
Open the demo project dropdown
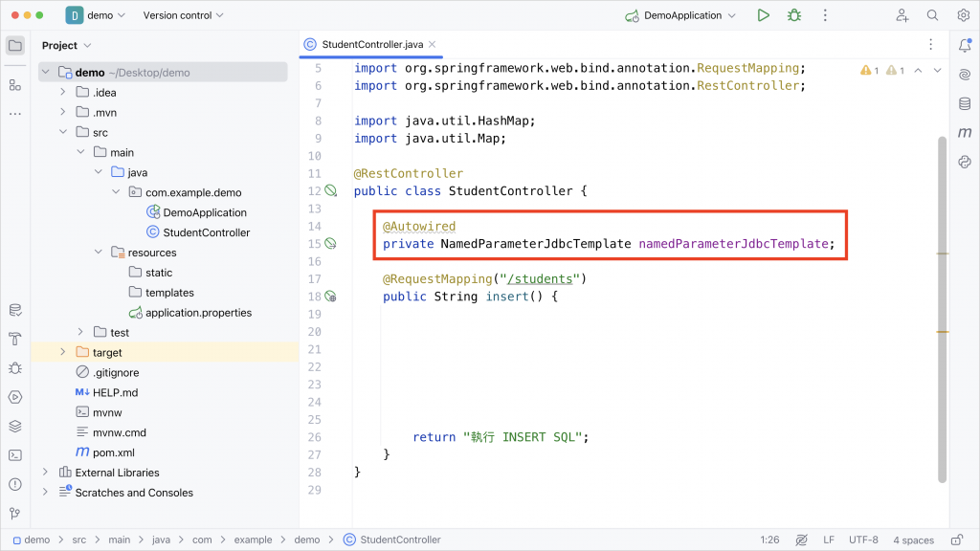(96, 15)
